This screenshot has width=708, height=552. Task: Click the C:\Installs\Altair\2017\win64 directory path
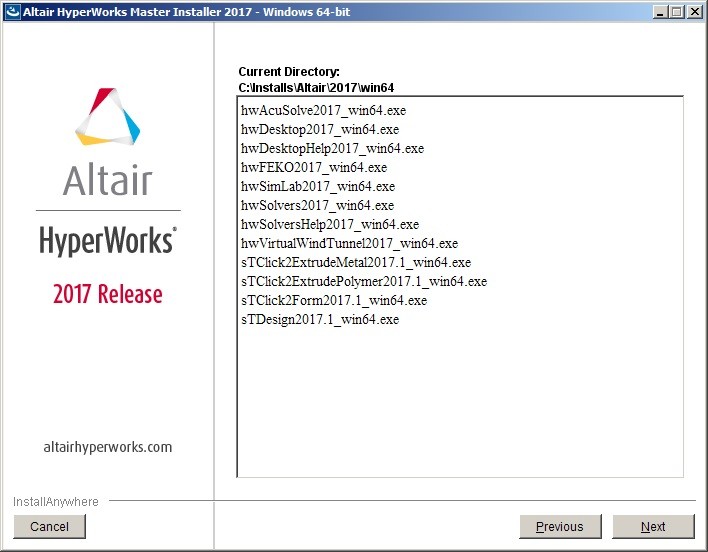click(316, 88)
